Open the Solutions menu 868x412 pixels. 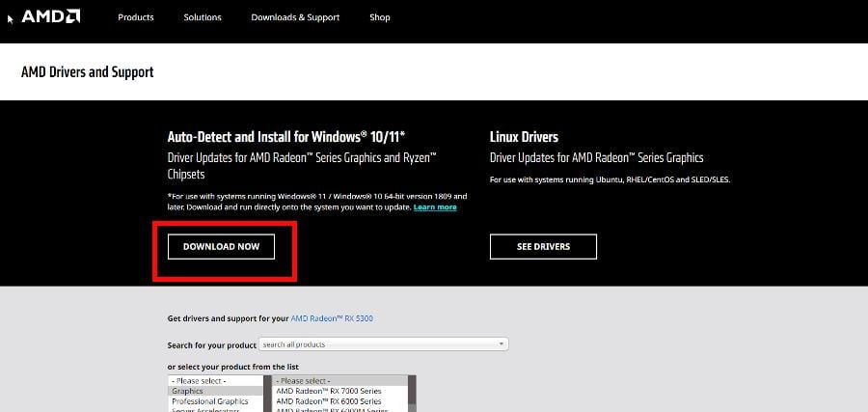coord(203,17)
